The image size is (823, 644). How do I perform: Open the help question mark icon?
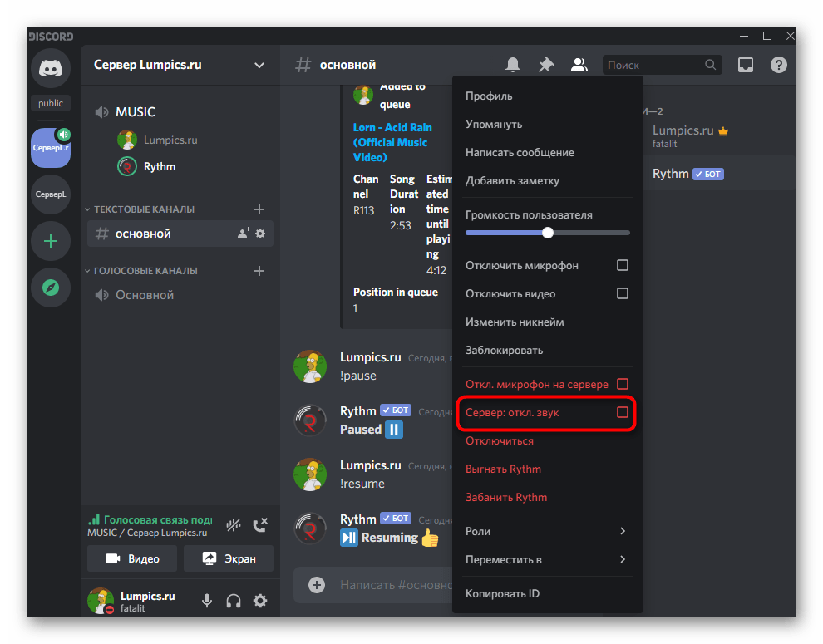click(x=778, y=65)
